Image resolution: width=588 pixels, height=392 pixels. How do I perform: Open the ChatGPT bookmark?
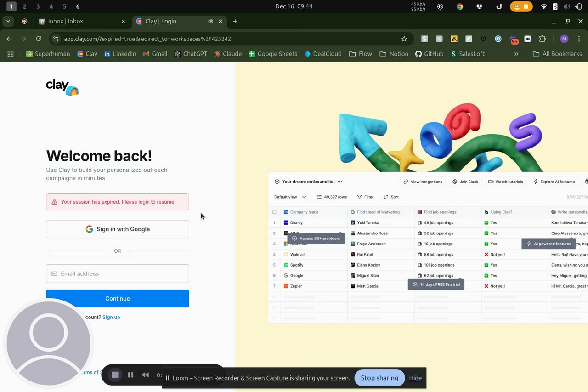[x=191, y=54]
